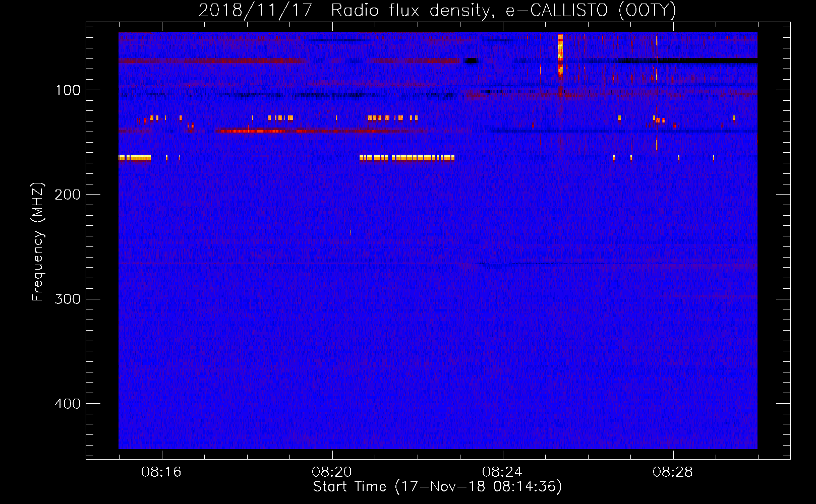Click the 08:24 time tick label
This screenshot has width=816, height=504.
tap(502, 472)
